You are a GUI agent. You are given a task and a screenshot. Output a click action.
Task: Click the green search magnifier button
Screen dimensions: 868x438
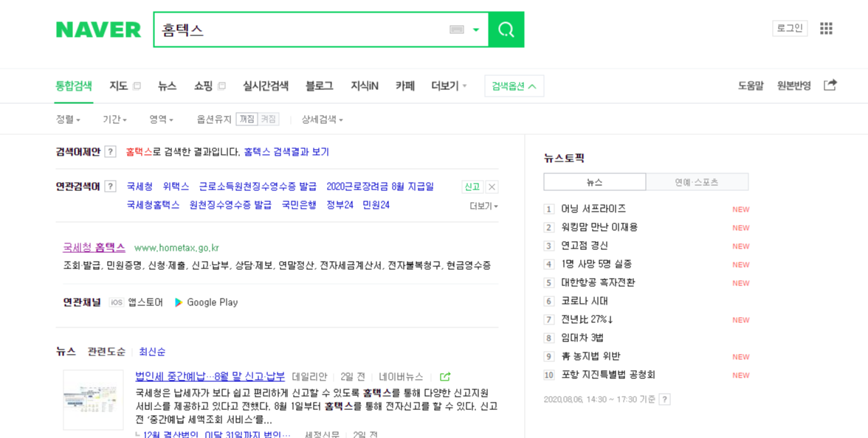coord(506,29)
